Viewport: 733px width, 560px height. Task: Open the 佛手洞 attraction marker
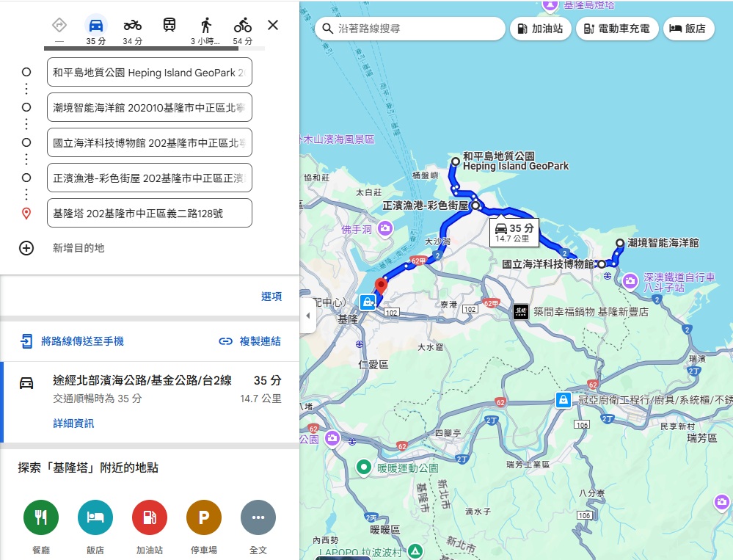pyautogui.click(x=385, y=228)
